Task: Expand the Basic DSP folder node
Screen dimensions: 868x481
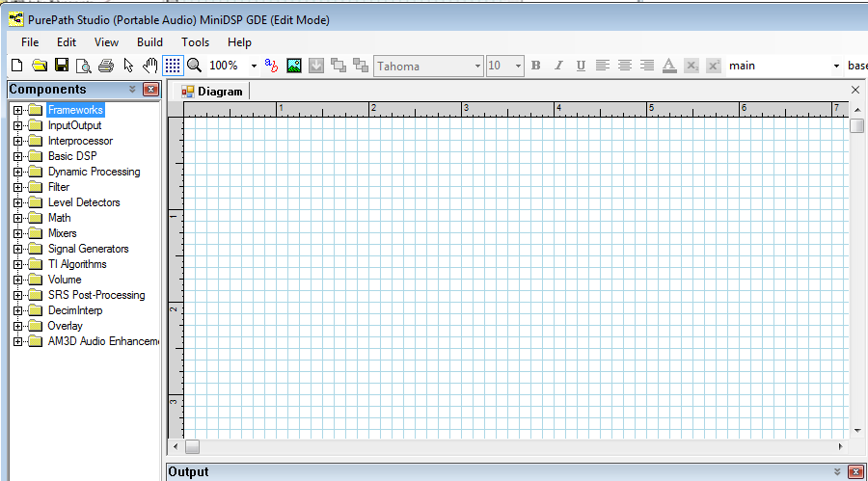Action: coord(17,157)
